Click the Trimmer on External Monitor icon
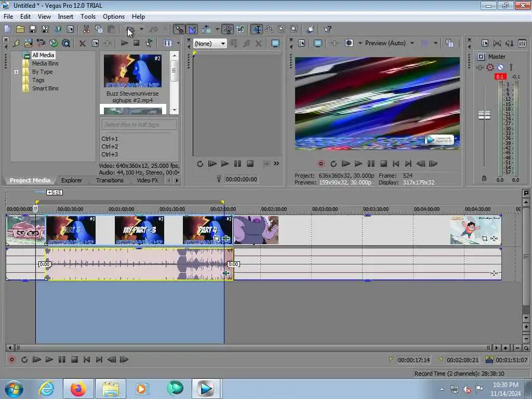Image resolution: width=532 pixels, height=399 pixels. tap(275, 44)
